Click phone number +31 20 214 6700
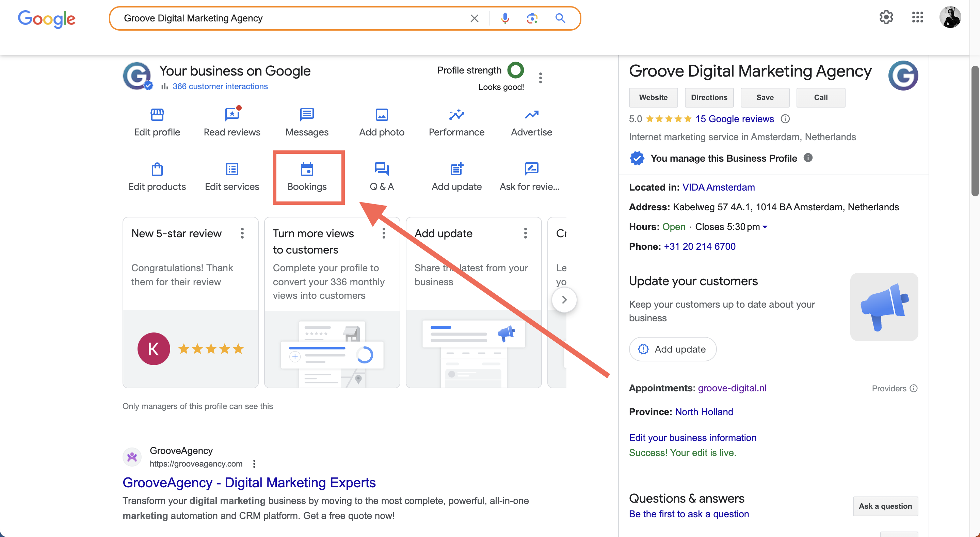The image size is (980, 537). click(700, 246)
